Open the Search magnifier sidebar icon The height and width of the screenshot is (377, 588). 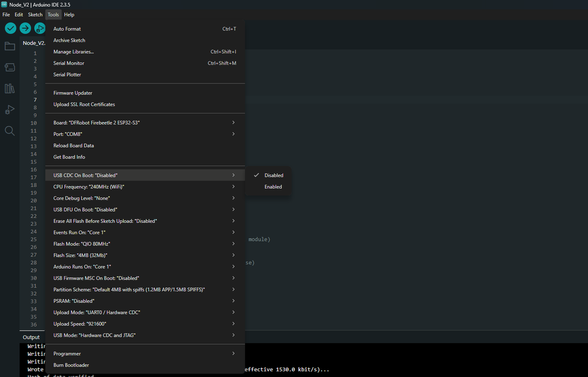(x=10, y=131)
